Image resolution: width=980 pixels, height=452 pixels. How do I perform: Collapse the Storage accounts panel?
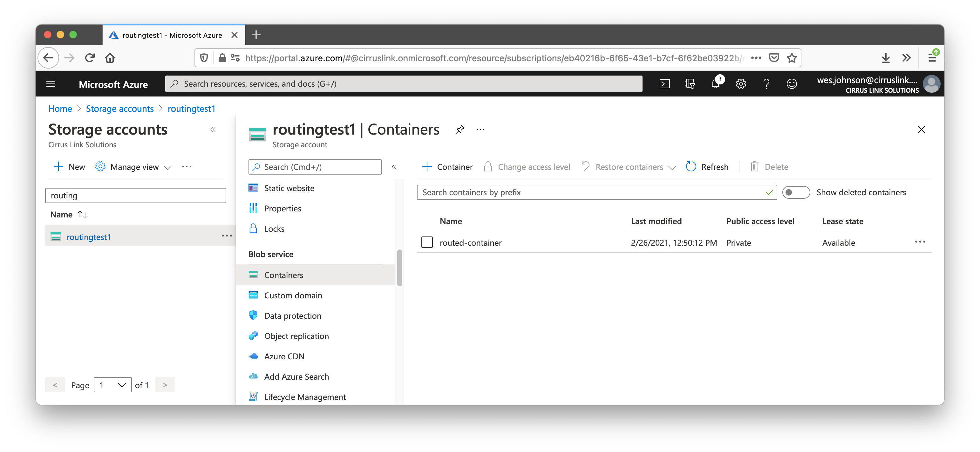click(x=213, y=130)
